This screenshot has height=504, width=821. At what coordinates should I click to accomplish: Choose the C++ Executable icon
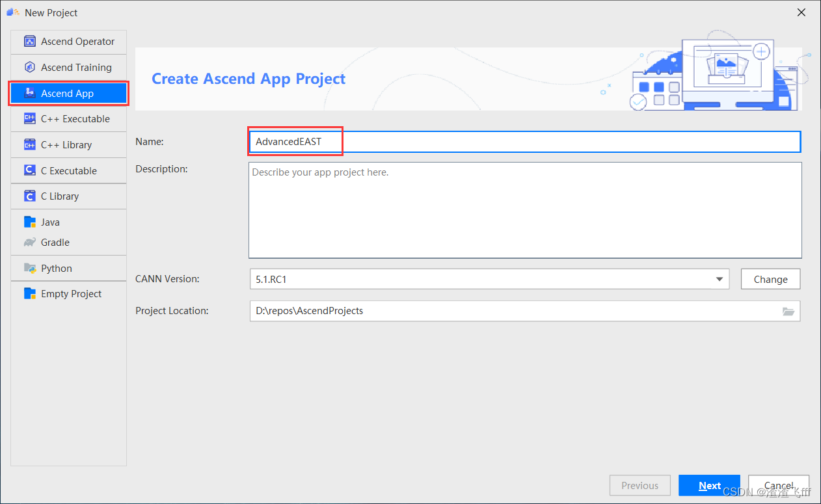[29, 119]
